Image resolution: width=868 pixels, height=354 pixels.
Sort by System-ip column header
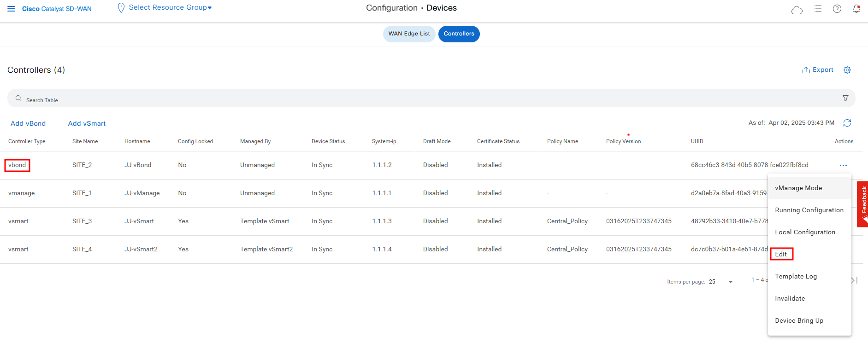tap(384, 141)
